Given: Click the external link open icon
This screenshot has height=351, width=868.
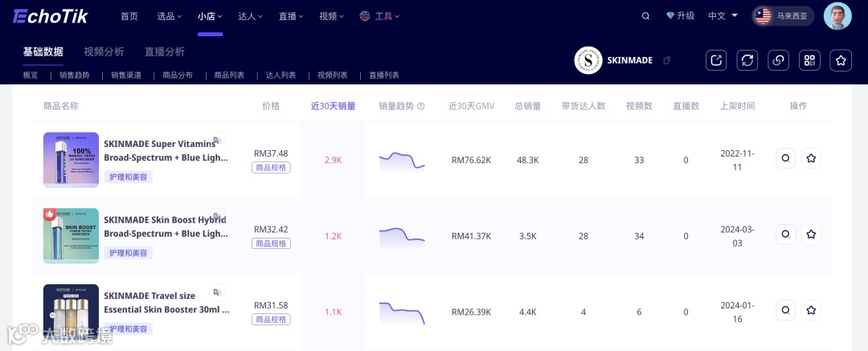Looking at the screenshot, I should [x=716, y=60].
